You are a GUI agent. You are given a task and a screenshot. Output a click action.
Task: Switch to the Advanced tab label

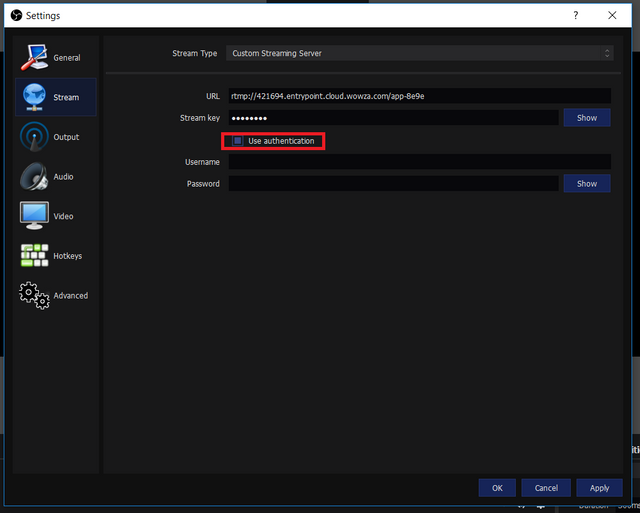coord(71,295)
